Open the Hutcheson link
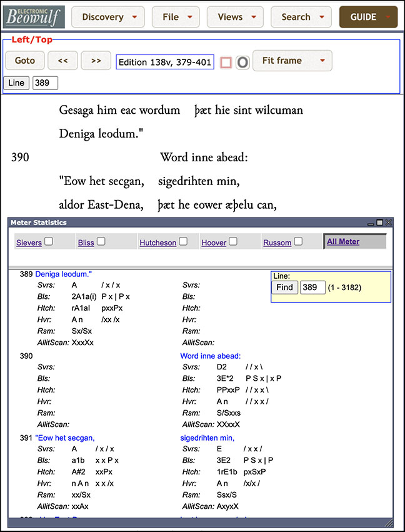The height and width of the screenshot is (532, 405). pyautogui.click(x=157, y=243)
